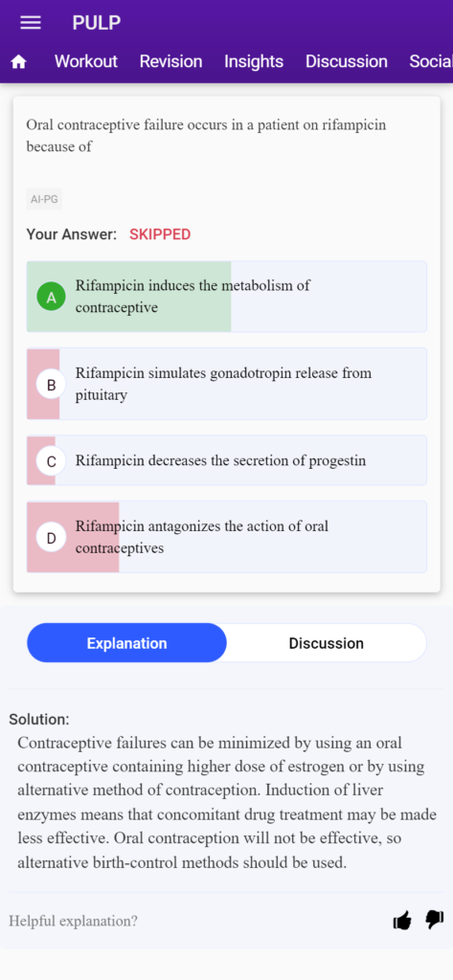
Task: Select the D option circle
Action: tap(52, 538)
